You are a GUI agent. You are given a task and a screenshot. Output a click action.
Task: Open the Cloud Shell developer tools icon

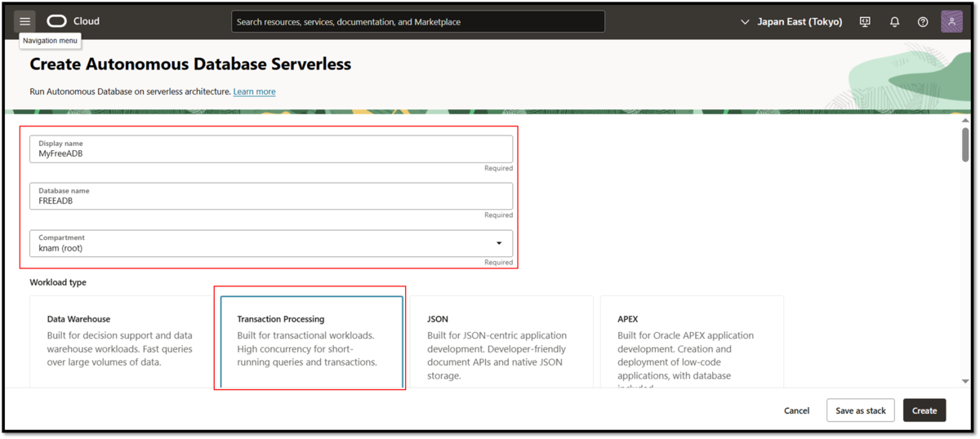tap(866, 22)
